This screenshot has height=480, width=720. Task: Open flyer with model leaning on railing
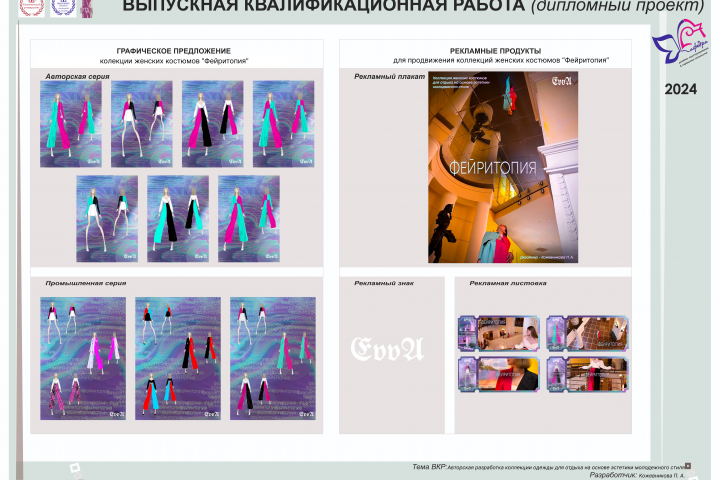coord(587,374)
